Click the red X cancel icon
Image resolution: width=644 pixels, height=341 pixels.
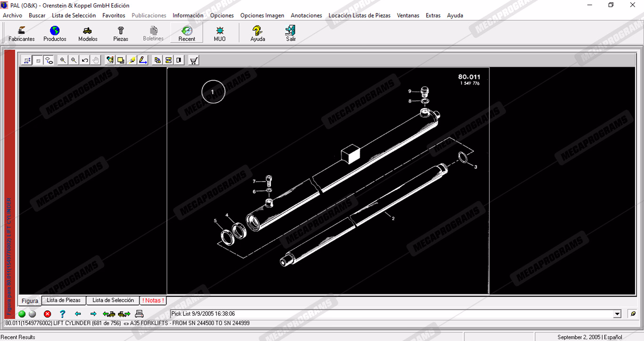coord(47,314)
